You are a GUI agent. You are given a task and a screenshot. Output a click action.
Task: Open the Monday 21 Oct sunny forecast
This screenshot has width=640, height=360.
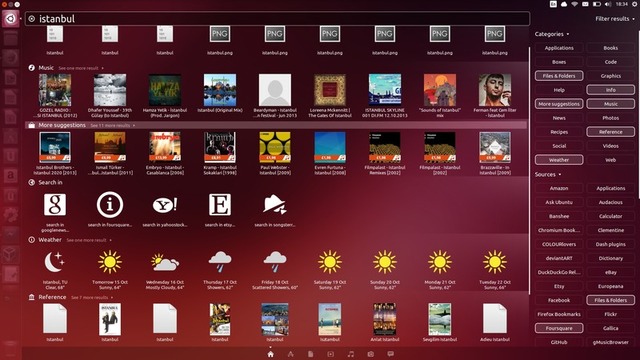[440, 262]
